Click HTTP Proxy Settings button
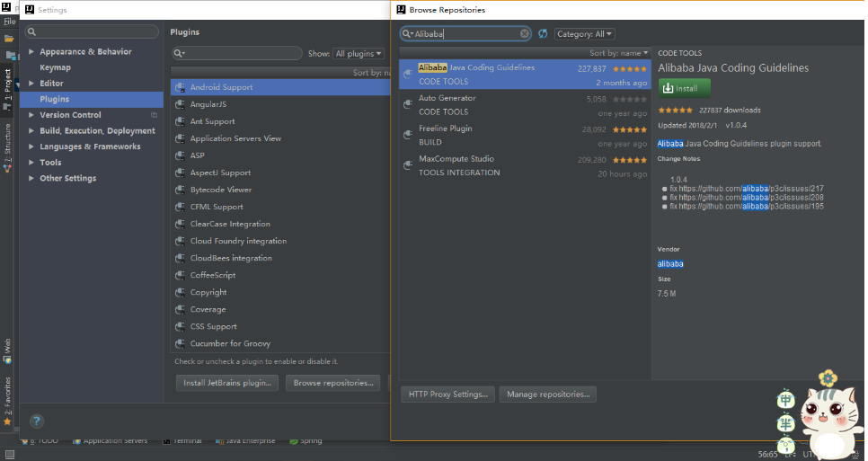Viewport: 868px width, 461px height. (x=447, y=394)
